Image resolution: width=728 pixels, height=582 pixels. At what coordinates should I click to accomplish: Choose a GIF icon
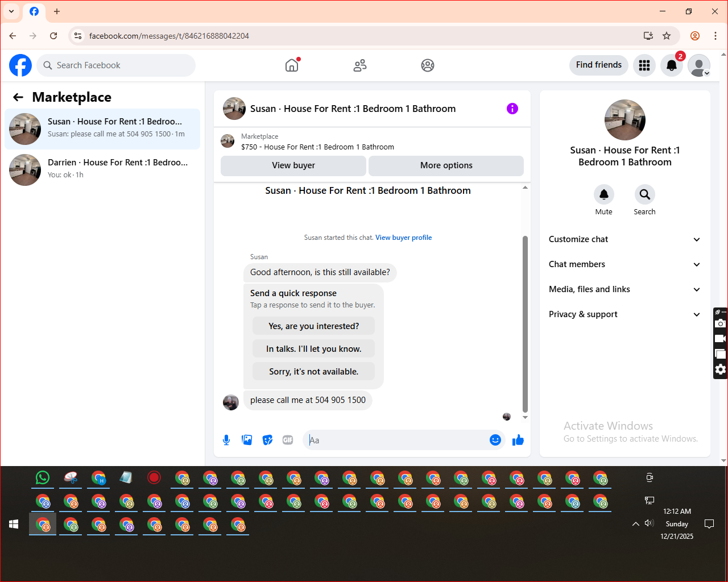[x=288, y=440]
